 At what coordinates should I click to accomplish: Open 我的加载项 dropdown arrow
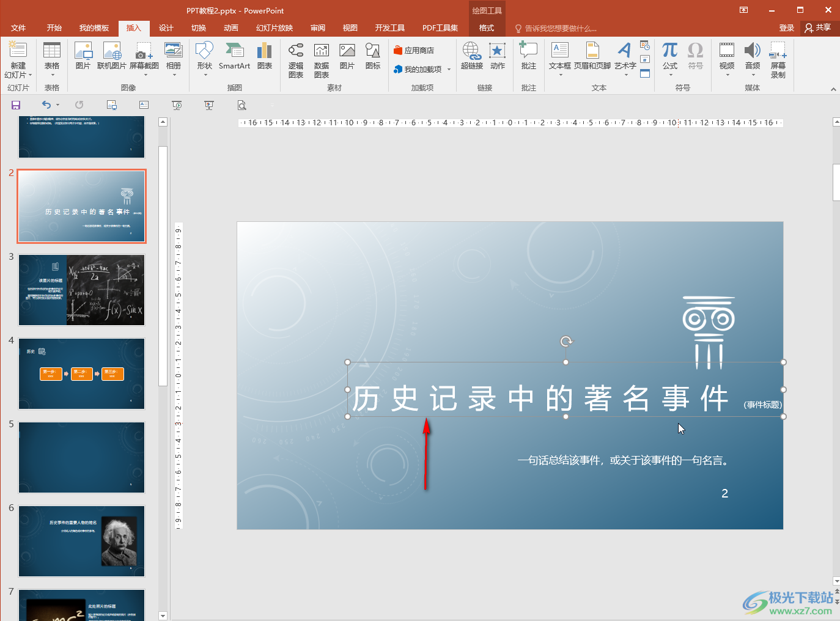[x=449, y=70]
